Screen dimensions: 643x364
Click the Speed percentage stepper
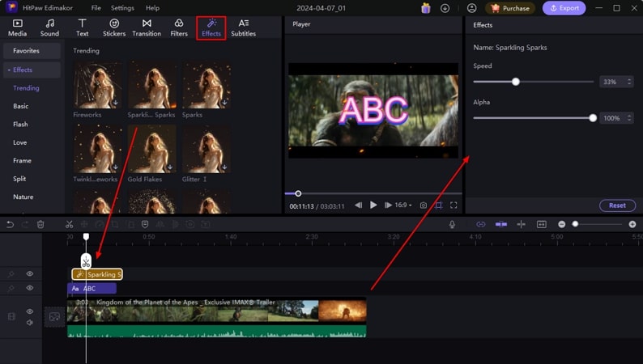(629, 82)
